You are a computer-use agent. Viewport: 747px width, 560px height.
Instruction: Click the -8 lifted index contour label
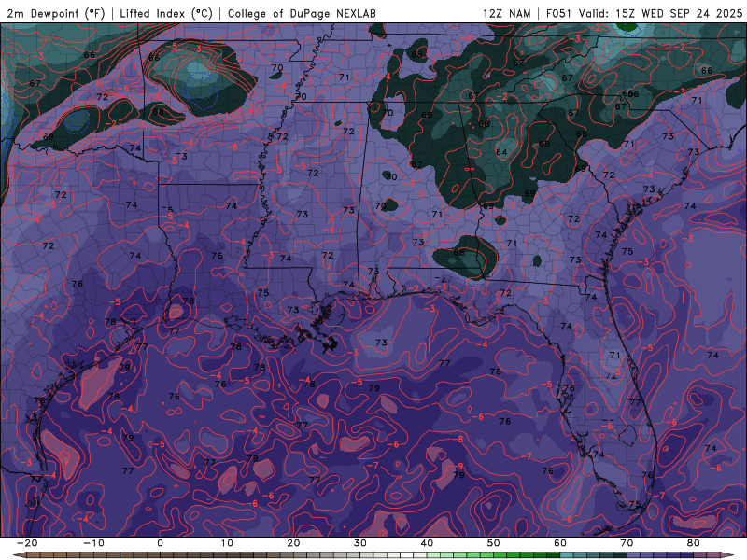click(458, 439)
